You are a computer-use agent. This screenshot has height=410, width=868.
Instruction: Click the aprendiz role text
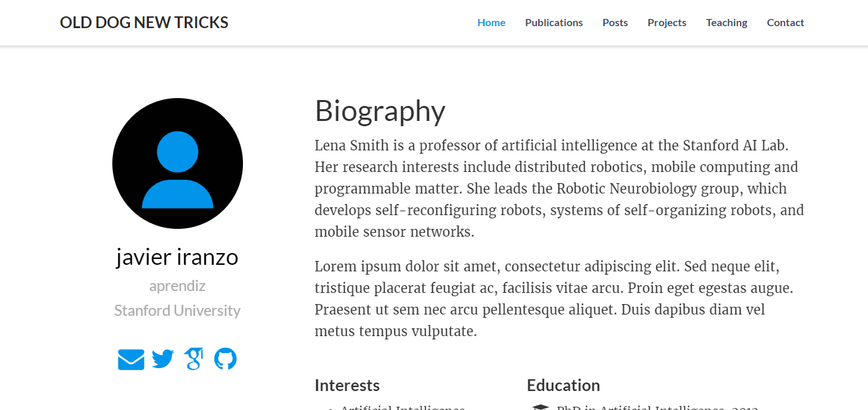[178, 286]
